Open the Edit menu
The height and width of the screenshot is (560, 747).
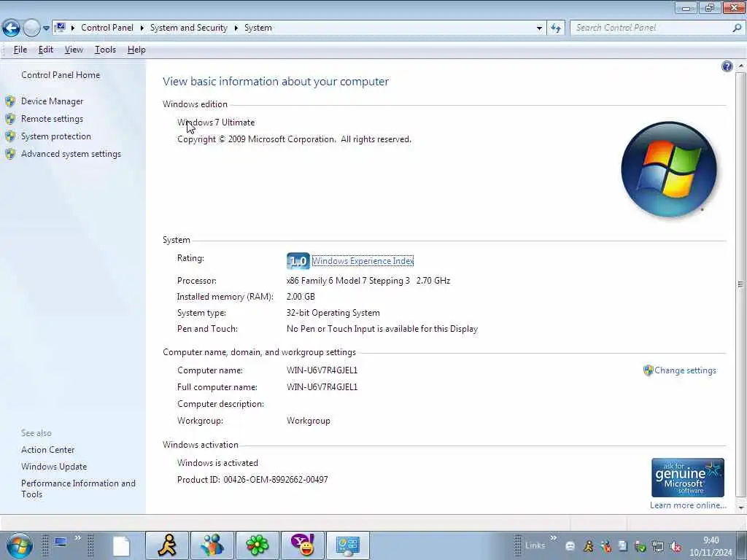(x=46, y=50)
